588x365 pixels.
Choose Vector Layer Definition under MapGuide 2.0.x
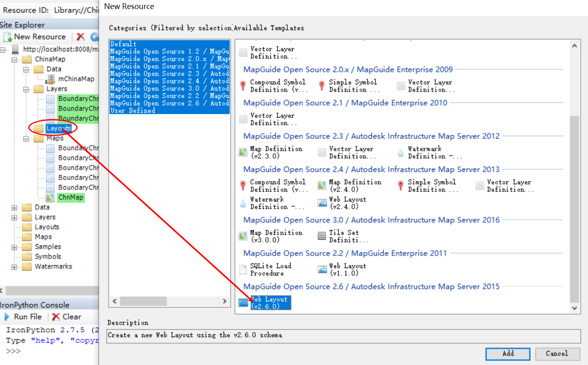click(x=426, y=85)
